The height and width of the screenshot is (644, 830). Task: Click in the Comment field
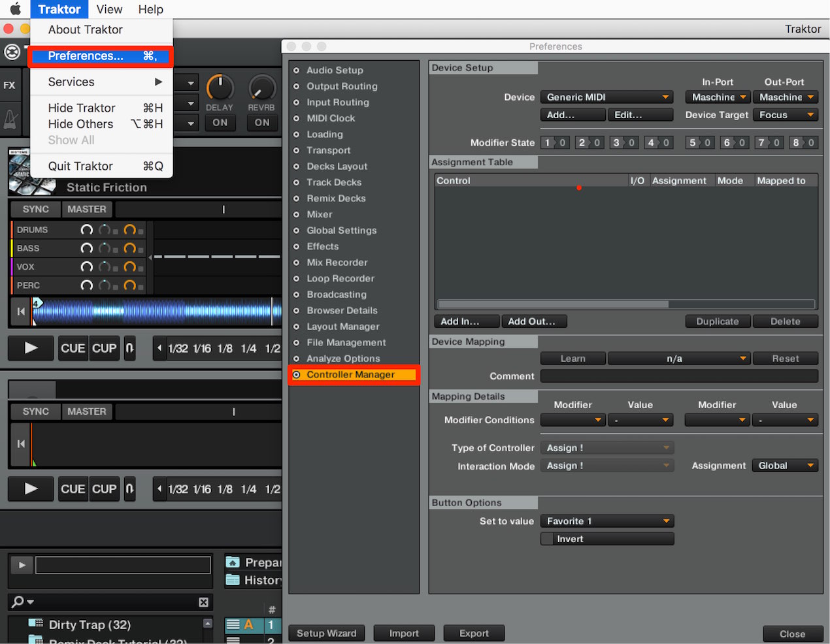(679, 376)
